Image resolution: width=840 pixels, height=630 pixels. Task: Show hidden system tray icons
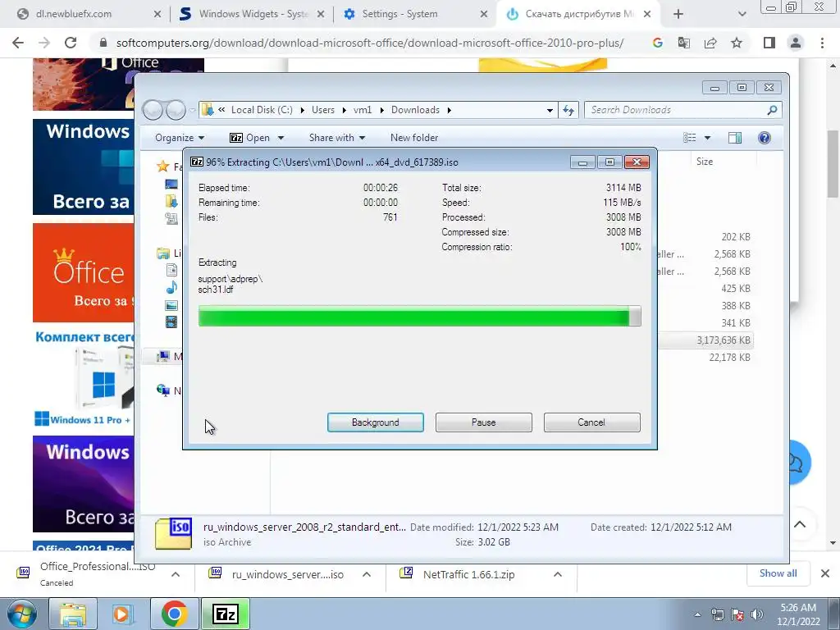[697, 614]
